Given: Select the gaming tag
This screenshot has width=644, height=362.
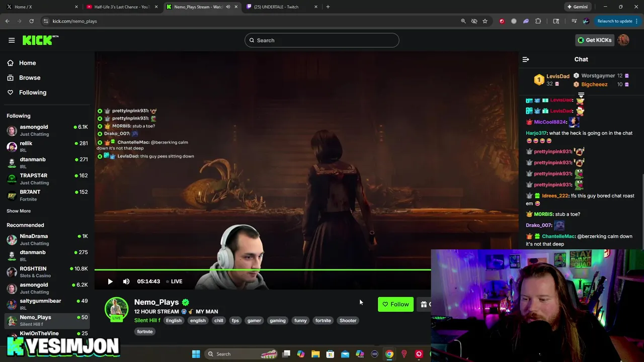Looking at the screenshot, I should pos(277,320).
